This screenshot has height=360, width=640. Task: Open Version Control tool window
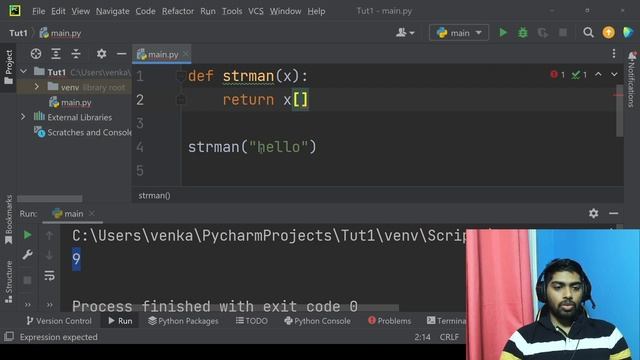pos(59,321)
